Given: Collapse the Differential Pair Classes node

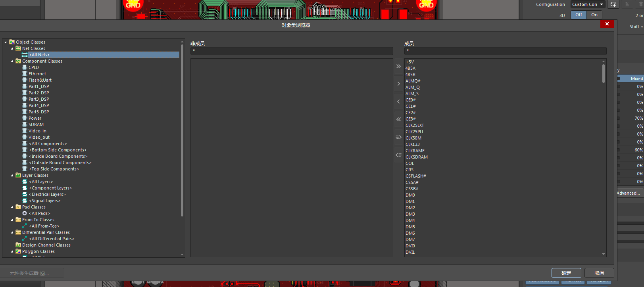Looking at the screenshot, I should (x=12, y=232).
